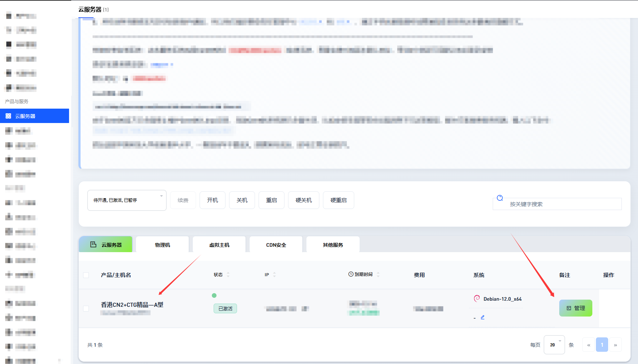The width and height of the screenshot is (638, 364).
Task: Click the Debian swirl logo icon
Action: tap(477, 299)
